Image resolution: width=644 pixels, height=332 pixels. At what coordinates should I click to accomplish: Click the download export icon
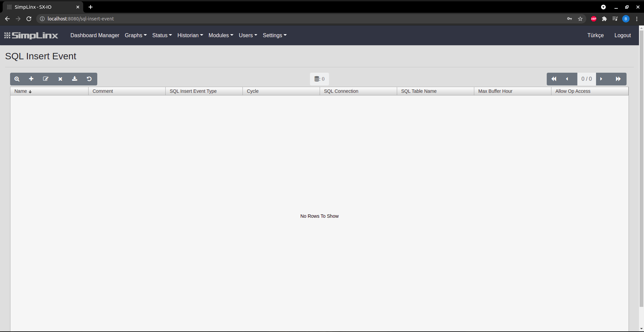tap(75, 79)
